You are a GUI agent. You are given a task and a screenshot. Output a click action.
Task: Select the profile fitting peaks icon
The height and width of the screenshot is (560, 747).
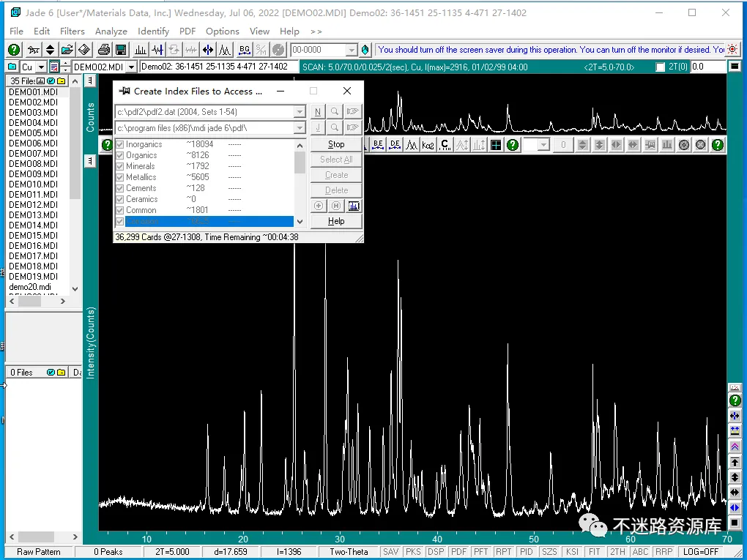pyautogui.click(x=225, y=50)
